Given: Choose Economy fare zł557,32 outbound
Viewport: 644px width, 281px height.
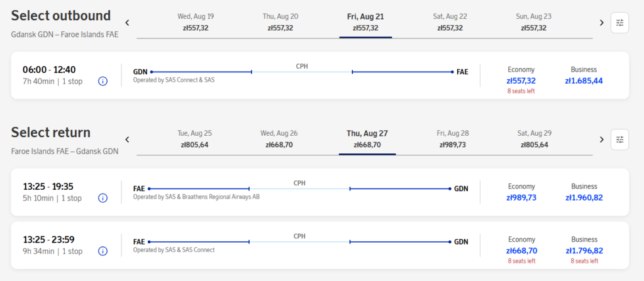Looking at the screenshot, I should coord(521,80).
